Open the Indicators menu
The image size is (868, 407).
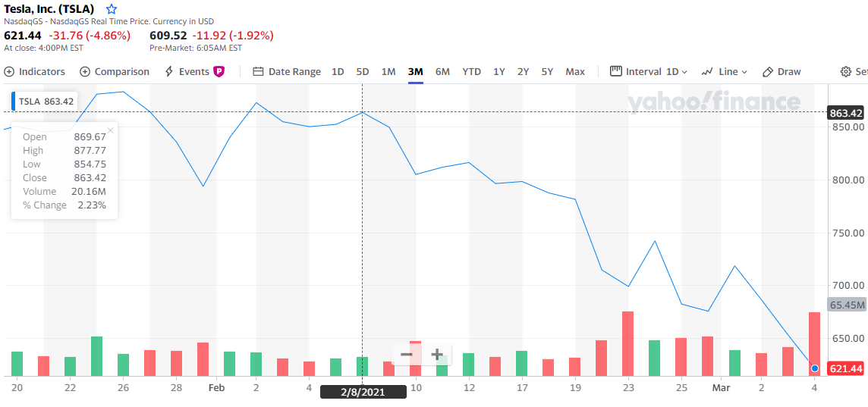click(x=35, y=71)
